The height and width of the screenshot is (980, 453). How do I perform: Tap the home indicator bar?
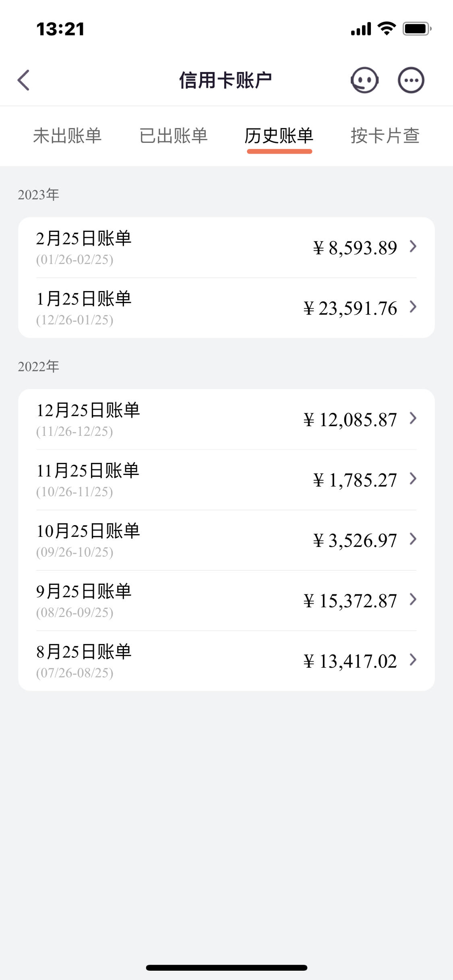(226, 968)
